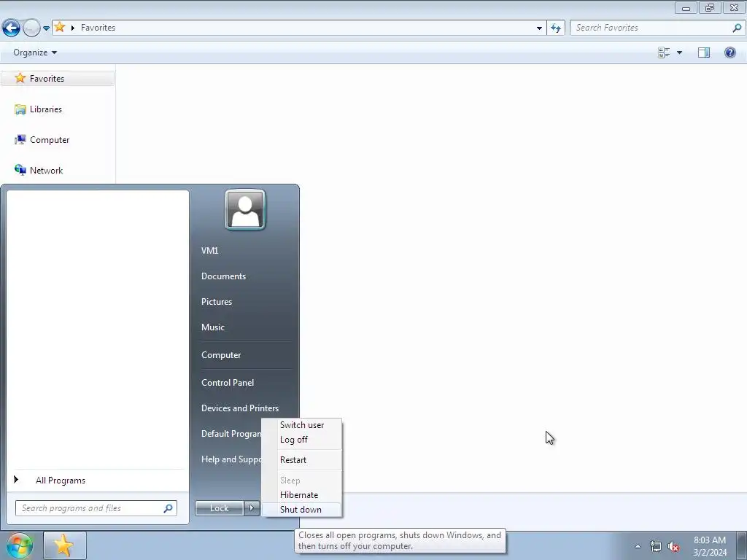
Task: Open Devices and Printers
Action: pos(239,408)
